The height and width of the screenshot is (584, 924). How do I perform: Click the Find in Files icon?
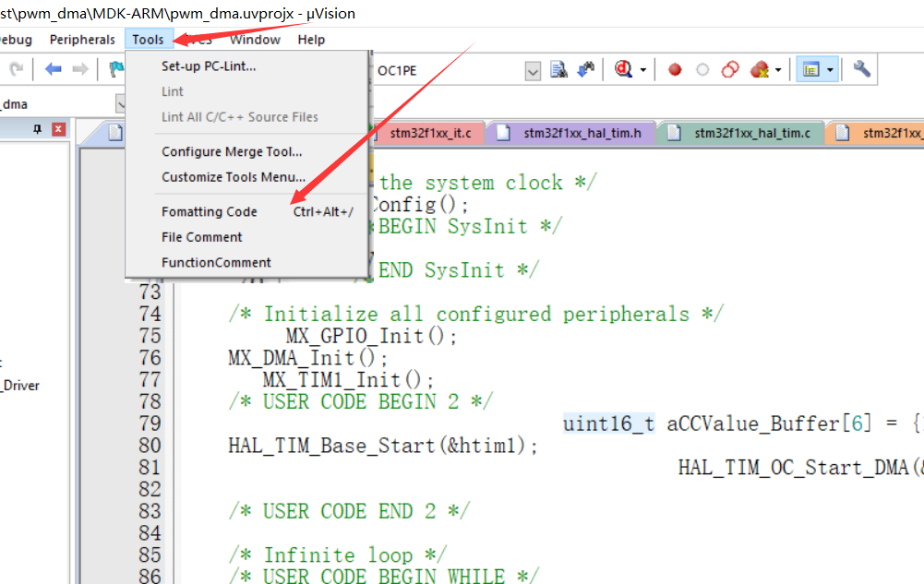click(x=558, y=69)
